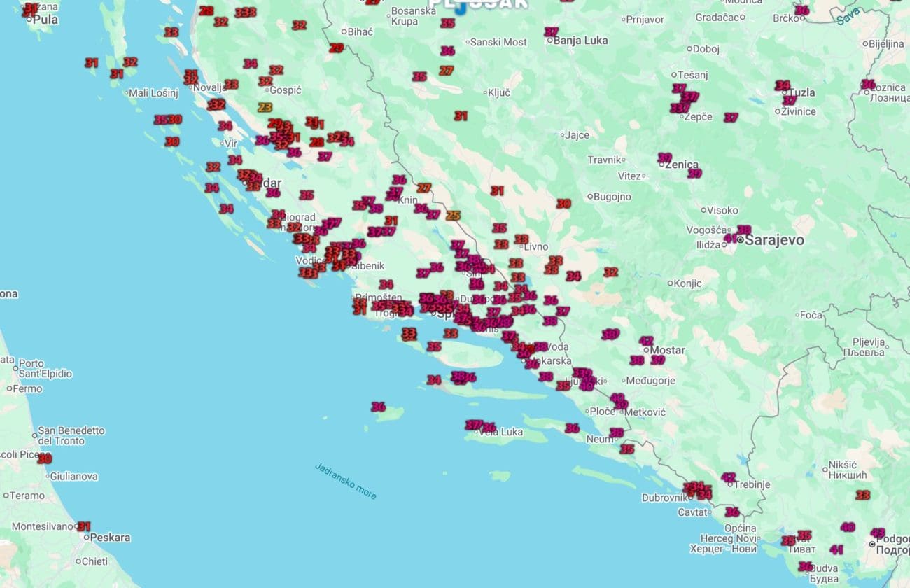This screenshot has height=588, width=910.
Task: Select the orange 25 marker southeast of Knin
Action: (x=453, y=216)
